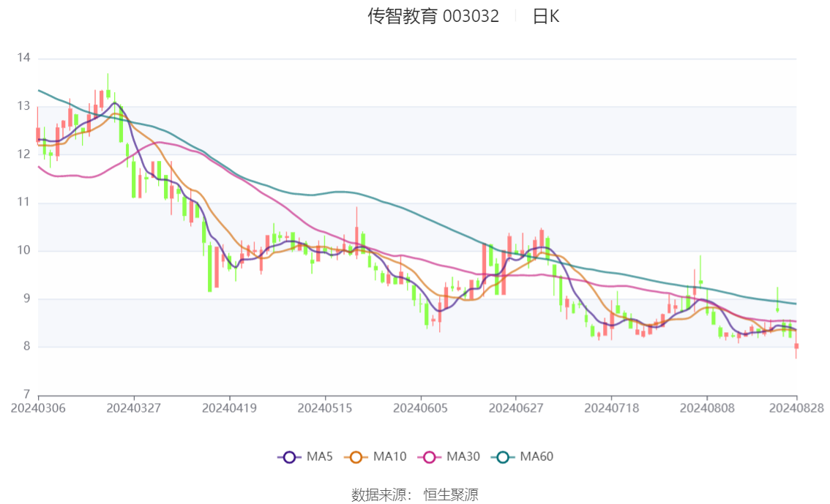830x504 pixels.
Task: Click the 20240828 date label
Action: coord(796,408)
